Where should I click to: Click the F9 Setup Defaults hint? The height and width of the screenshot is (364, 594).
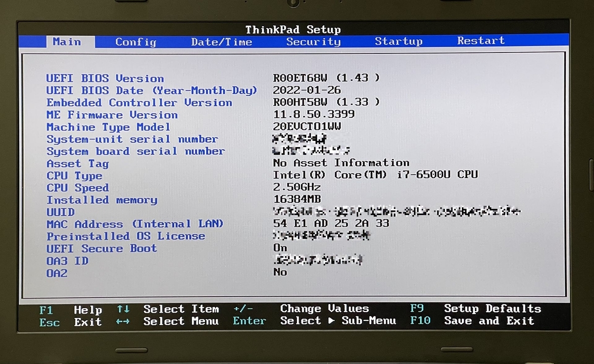(476, 309)
